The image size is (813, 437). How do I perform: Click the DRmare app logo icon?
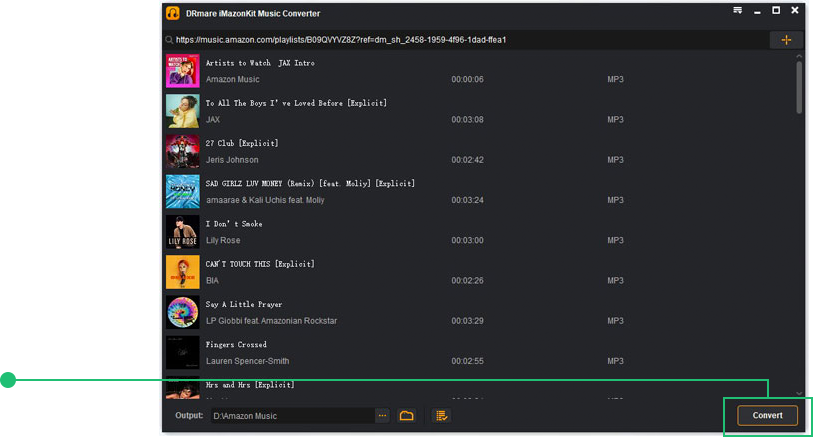[x=173, y=13]
